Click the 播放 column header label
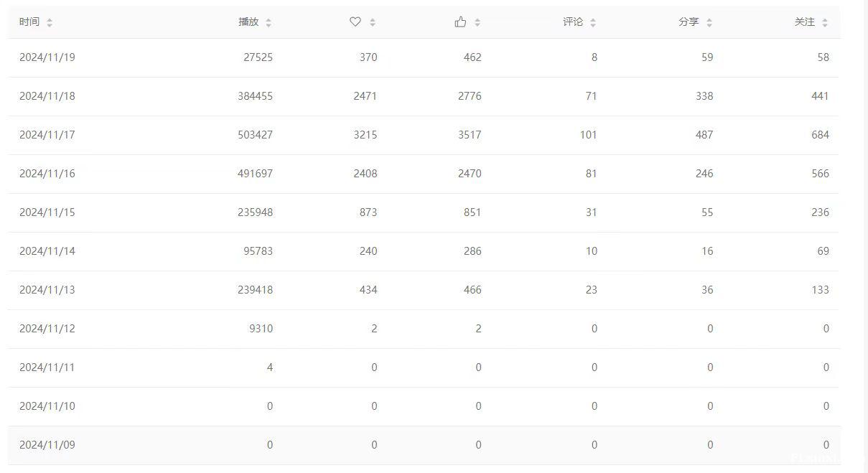 [x=248, y=22]
